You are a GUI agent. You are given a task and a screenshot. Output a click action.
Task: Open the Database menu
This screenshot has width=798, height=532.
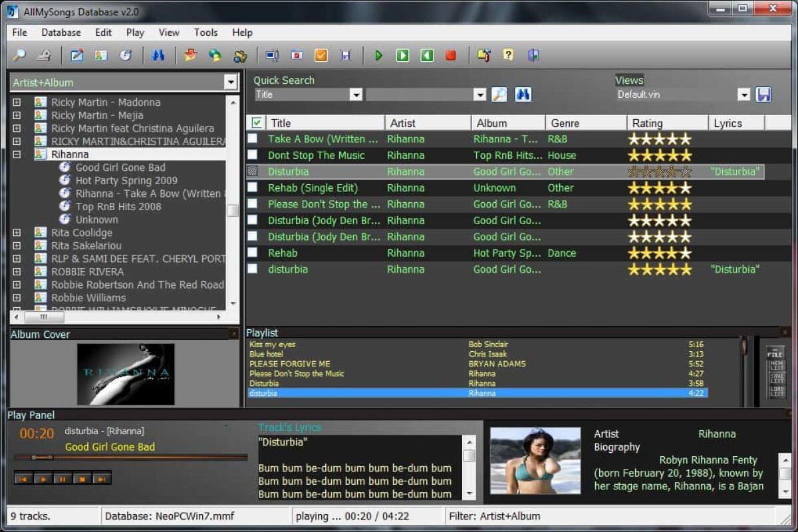(x=61, y=32)
